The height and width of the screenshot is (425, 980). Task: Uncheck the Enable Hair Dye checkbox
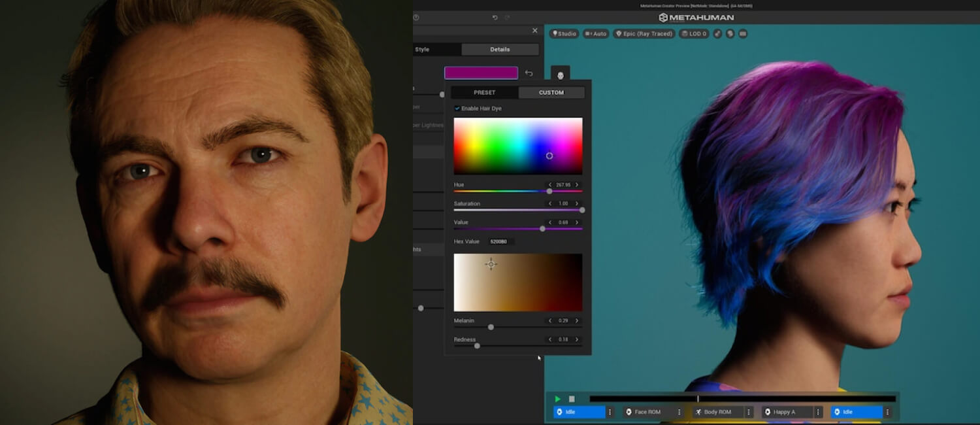(457, 109)
